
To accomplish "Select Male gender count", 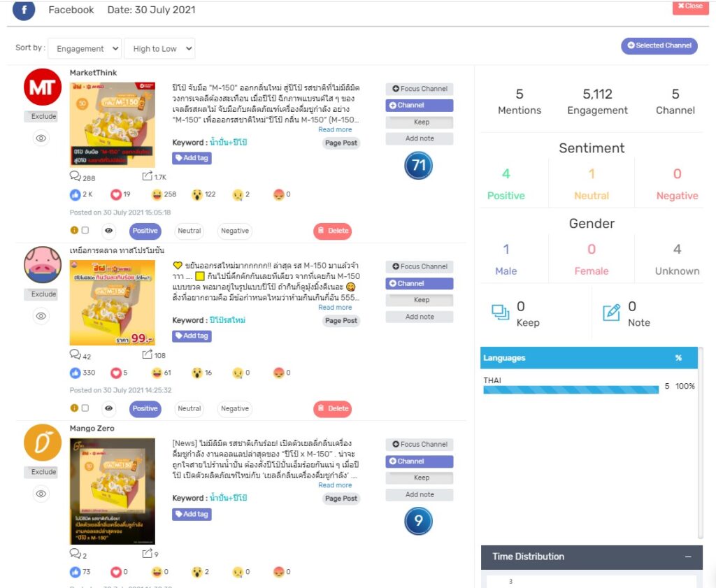I will [x=506, y=250].
